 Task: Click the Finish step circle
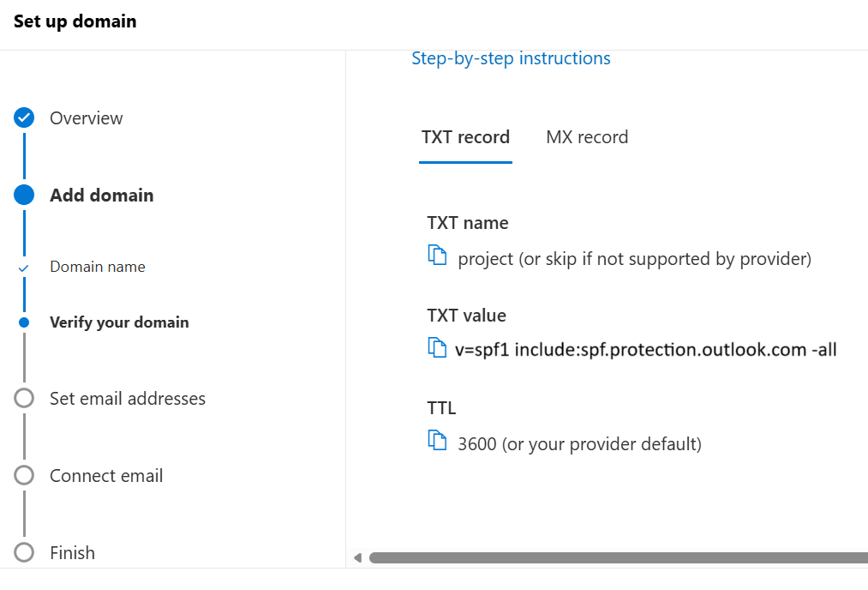(x=24, y=552)
